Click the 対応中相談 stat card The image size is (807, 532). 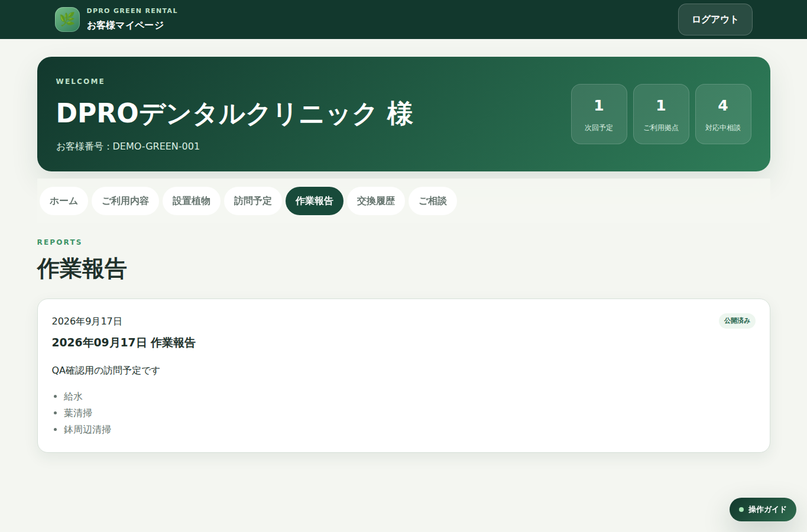tap(723, 114)
